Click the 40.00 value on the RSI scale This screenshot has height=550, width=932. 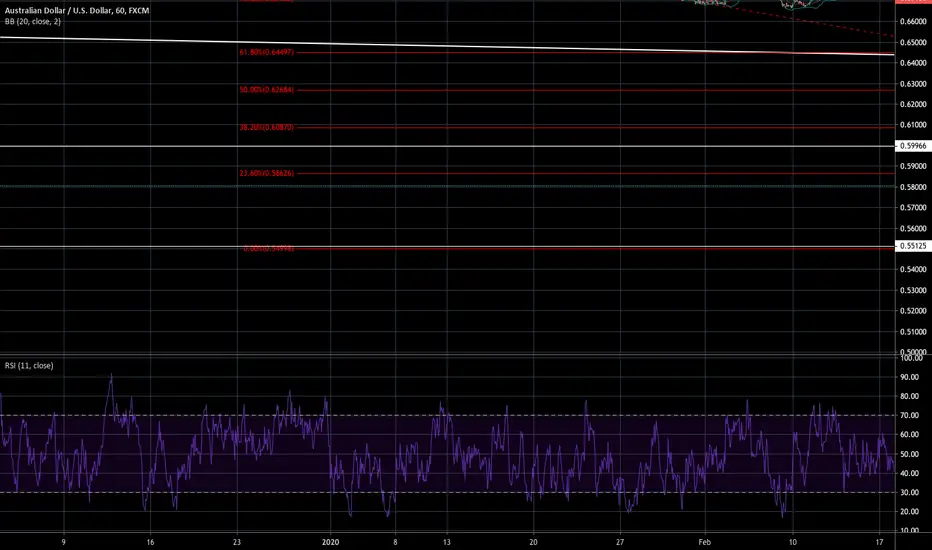pos(910,473)
